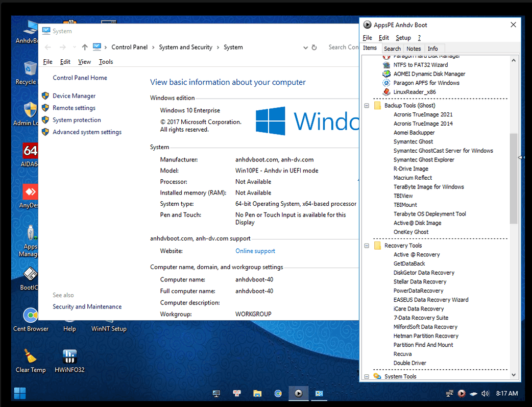The image size is (532, 407).
Task: Open recent locations dropdown arrow
Action: pyautogui.click(x=75, y=47)
